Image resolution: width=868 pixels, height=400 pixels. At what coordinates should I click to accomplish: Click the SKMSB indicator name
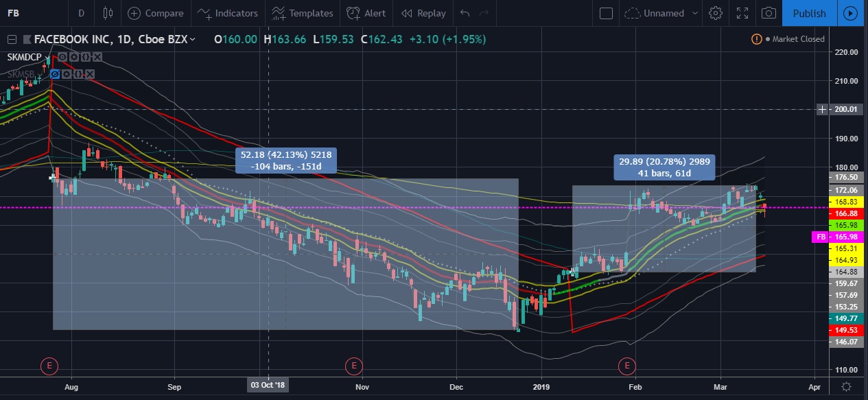[x=21, y=74]
